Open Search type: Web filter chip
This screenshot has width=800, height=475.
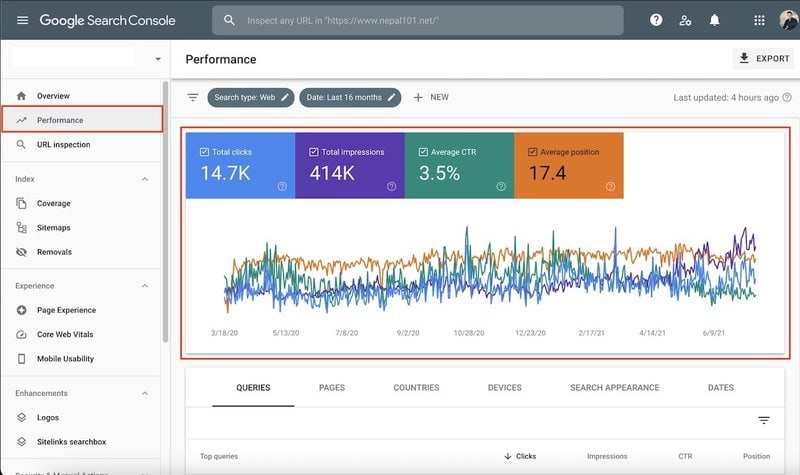pos(251,97)
